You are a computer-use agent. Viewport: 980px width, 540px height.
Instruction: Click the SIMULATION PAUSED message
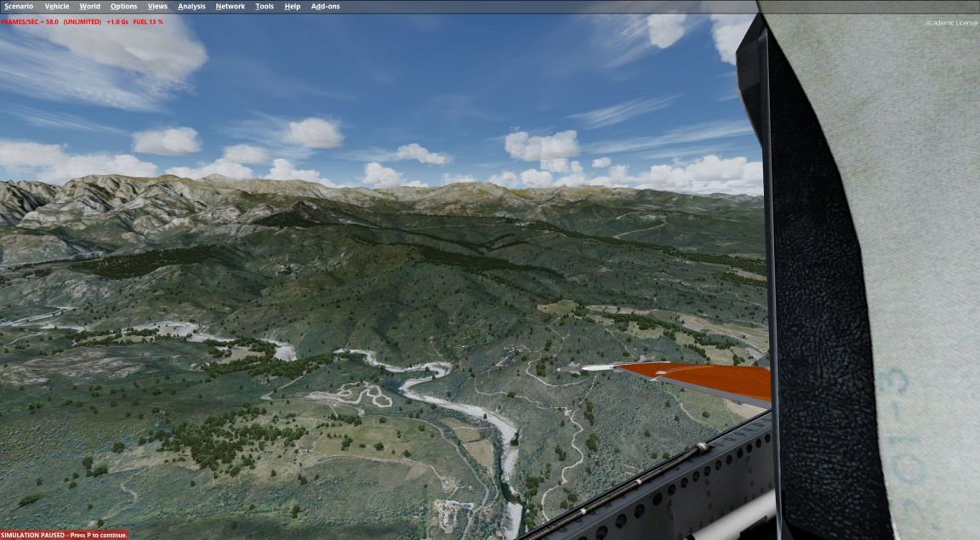tap(64, 535)
